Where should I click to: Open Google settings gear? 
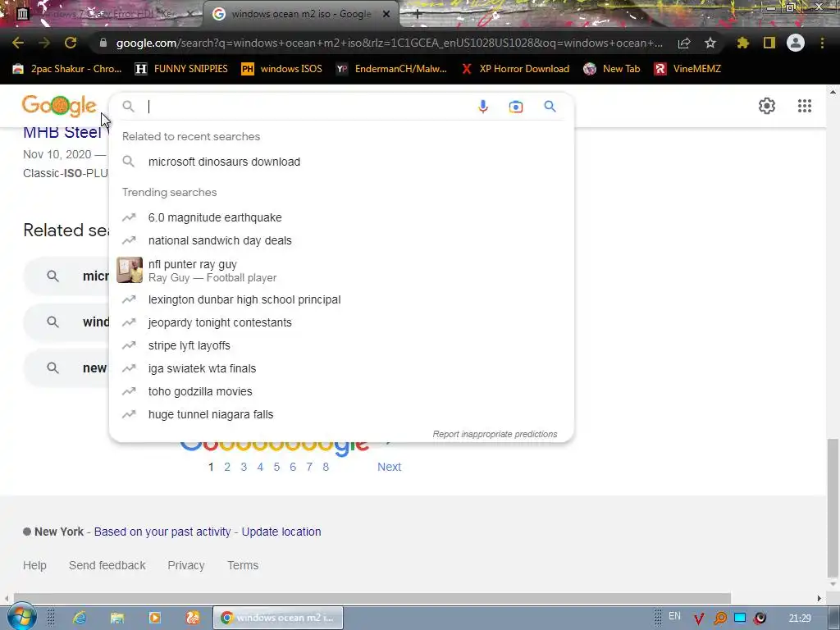pos(767,106)
